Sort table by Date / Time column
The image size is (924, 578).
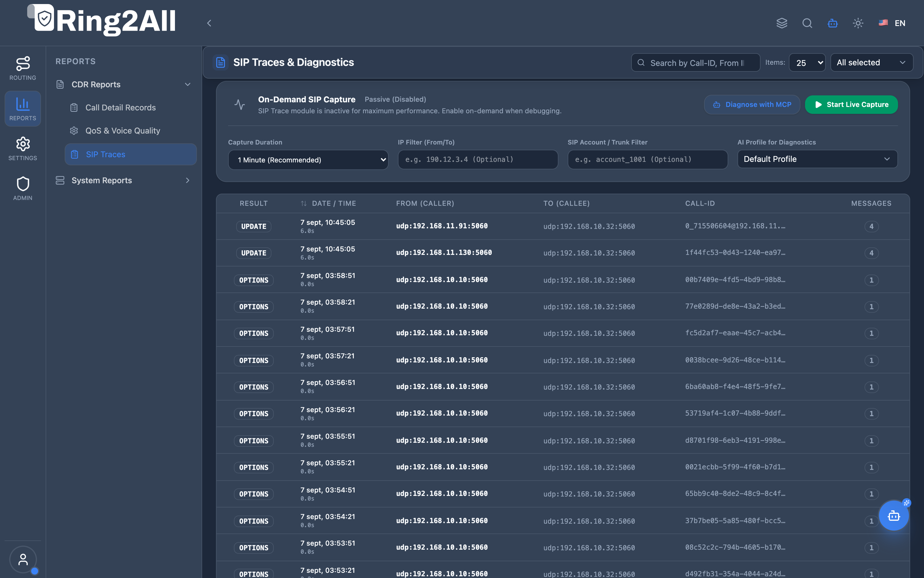328,203
